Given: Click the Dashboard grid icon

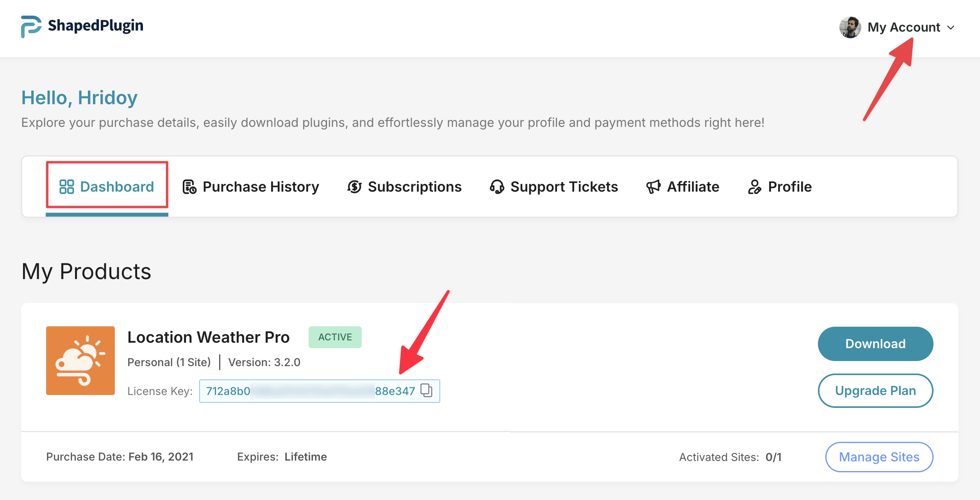Looking at the screenshot, I should click(66, 187).
